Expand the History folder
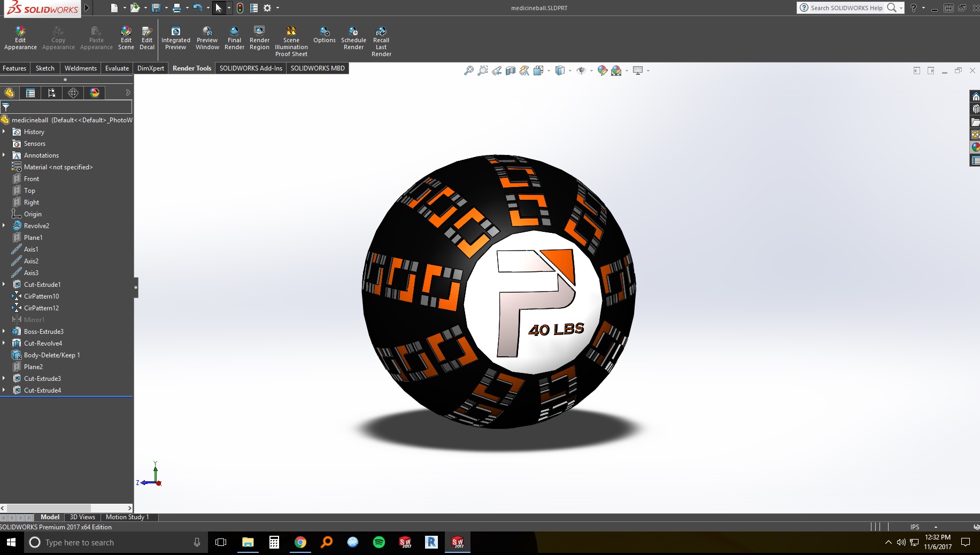This screenshot has height=555, width=980. tap(4, 132)
